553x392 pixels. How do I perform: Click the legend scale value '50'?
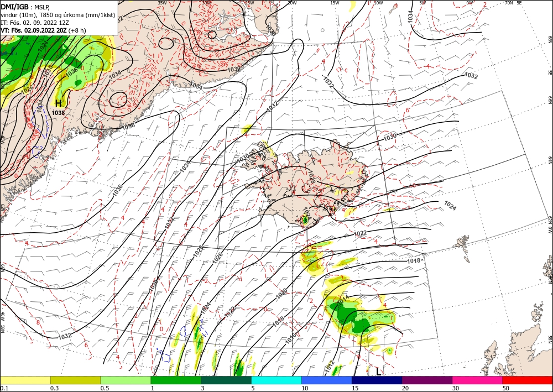pos(506,388)
